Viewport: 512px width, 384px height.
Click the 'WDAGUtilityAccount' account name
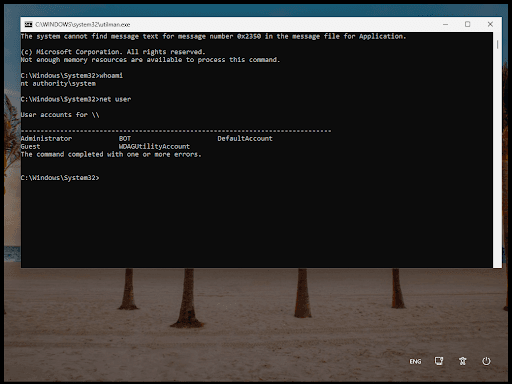154,146
